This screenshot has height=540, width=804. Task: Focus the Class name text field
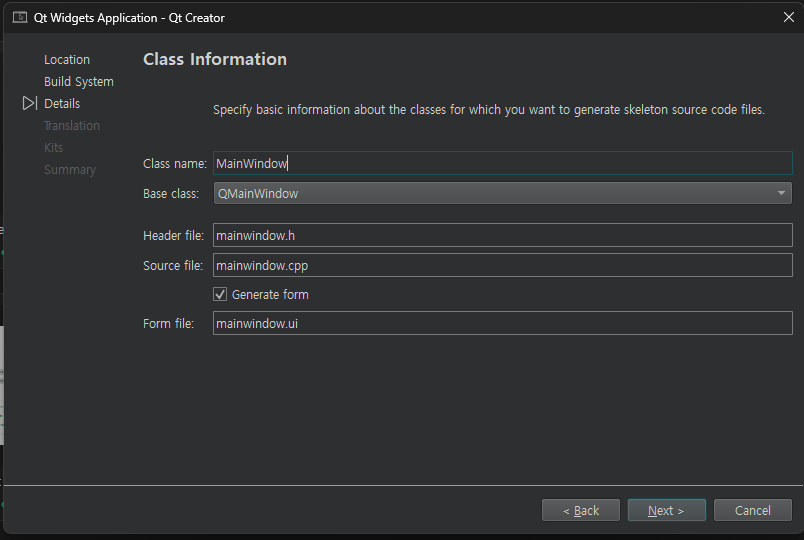[x=502, y=163]
